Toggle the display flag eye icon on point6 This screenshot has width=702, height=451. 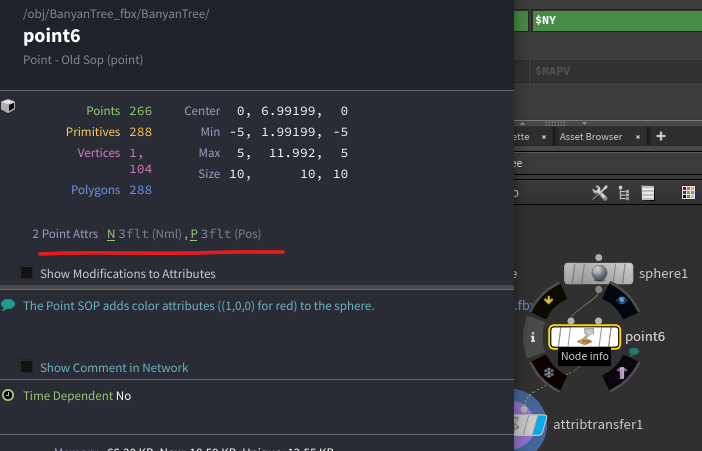tap(621, 301)
